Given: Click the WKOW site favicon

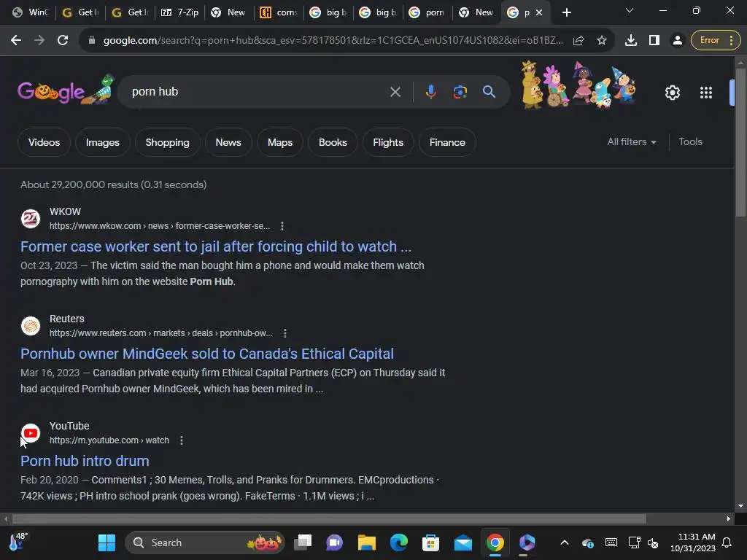Looking at the screenshot, I should tap(31, 219).
